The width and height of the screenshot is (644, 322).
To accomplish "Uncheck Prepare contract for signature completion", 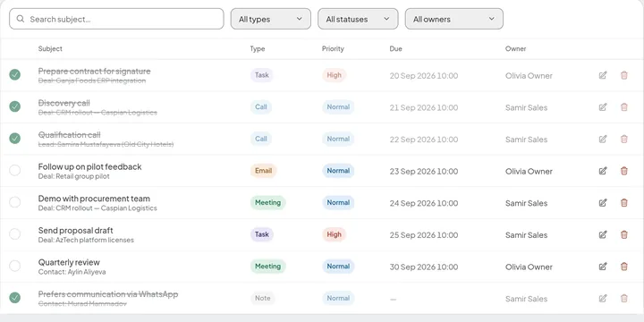I will pyautogui.click(x=15, y=75).
